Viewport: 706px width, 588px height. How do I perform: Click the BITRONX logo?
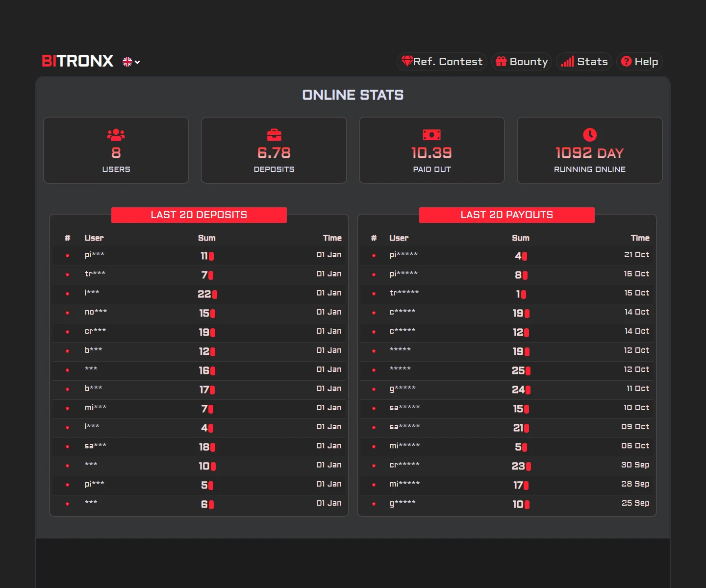[x=77, y=61]
